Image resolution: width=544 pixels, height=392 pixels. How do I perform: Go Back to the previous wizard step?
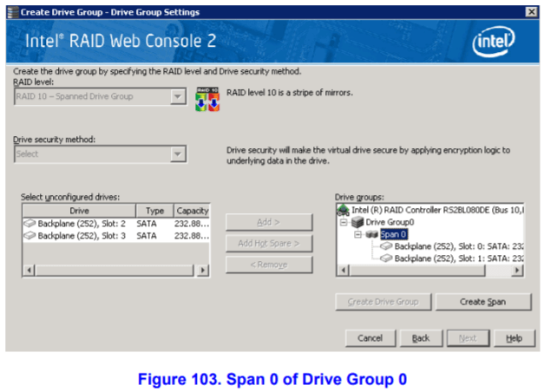pos(421,338)
